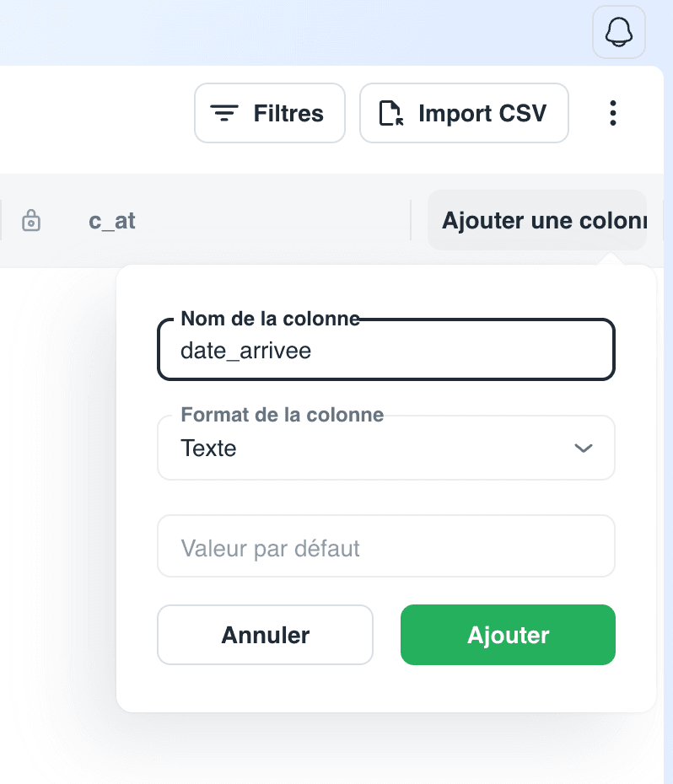The height and width of the screenshot is (784, 673).
Task: Cancel with the Annuler button
Action: pos(265,635)
